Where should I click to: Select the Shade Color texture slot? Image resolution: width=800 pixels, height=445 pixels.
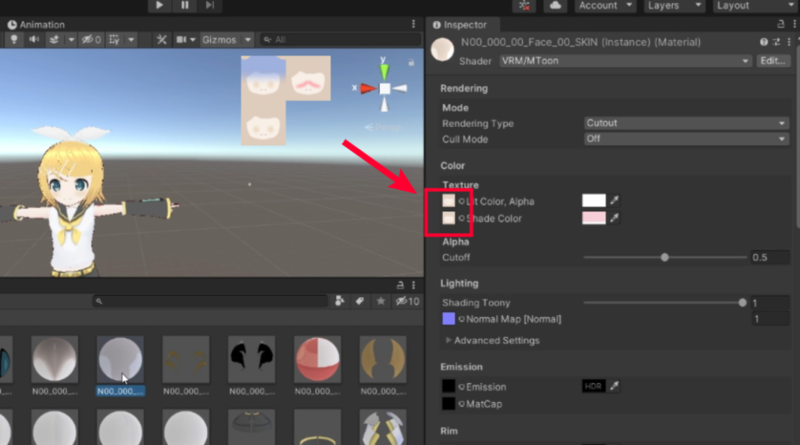click(x=448, y=218)
